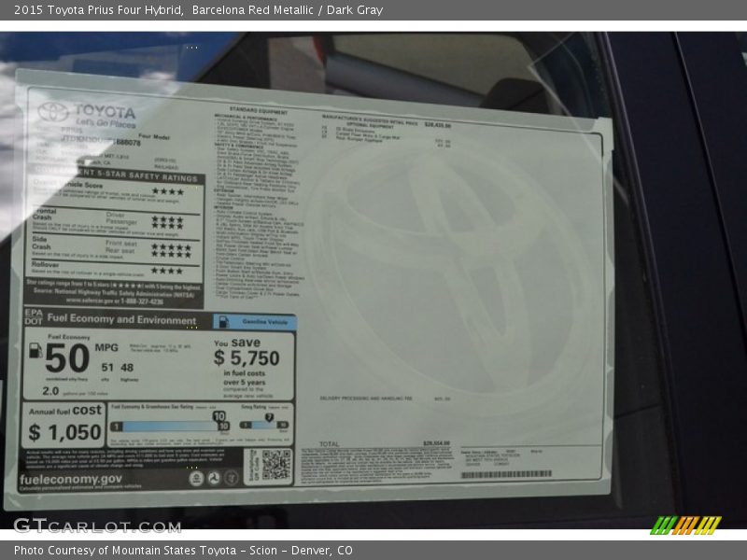Click the Toyota emblem logo on the sticker
747x560 pixels.
53,112
